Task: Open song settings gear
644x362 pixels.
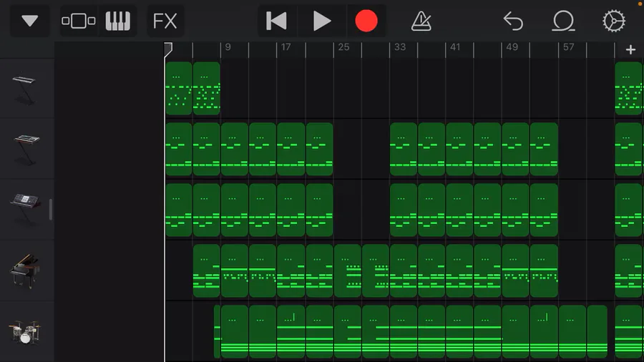Action: pos(614,21)
